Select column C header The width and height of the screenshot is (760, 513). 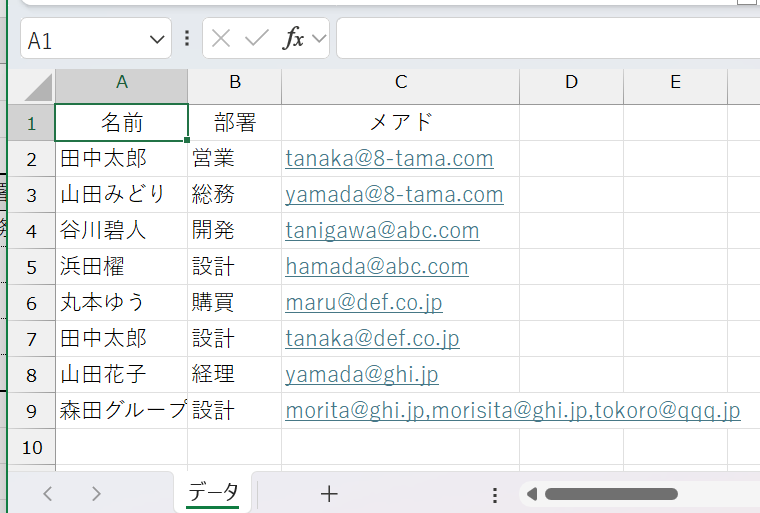coord(400,83)
